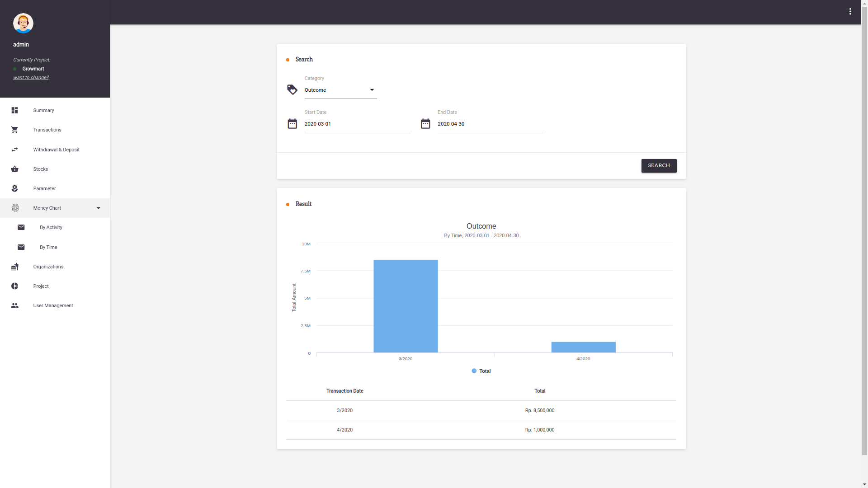Screen dimensions: 868x488
Task: Open the three-dot options menu
Action: coord(850,12)
